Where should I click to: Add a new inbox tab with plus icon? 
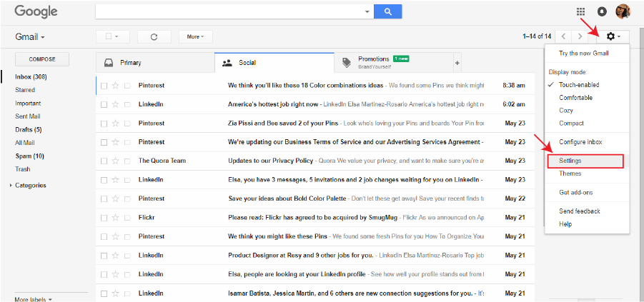click(457, 63)
